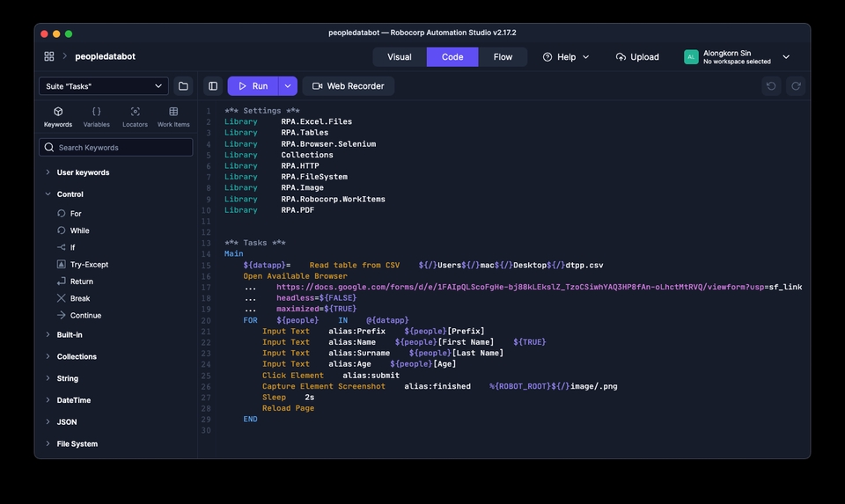Select the Locators panel tab
The width and height of the screenshot is (845, 504).
click(135, 117)
